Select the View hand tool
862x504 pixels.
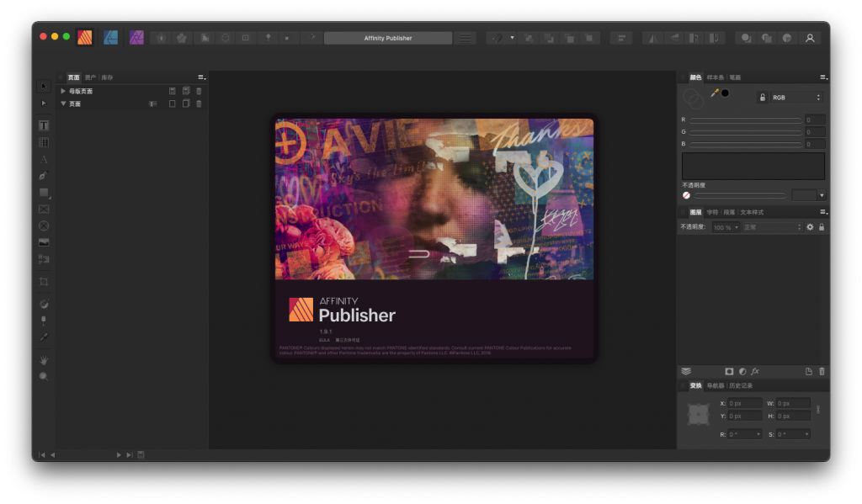[44, 361]
